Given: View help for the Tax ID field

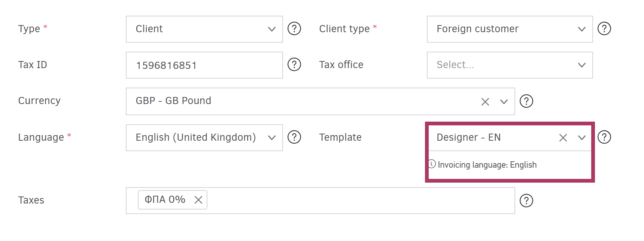Looking at the screenshot, I should point(294,65).
